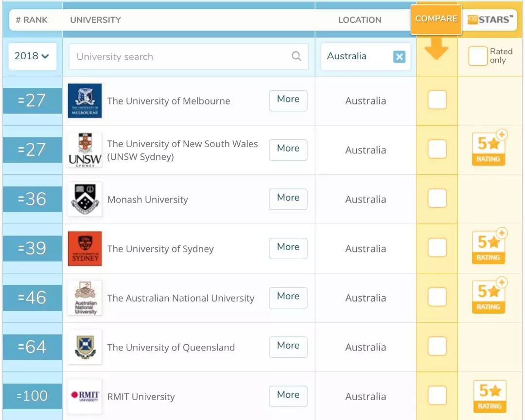Image resolution: width=525 pixels, height=420 pixels.
Task: Tick compare box for Monash University
Action: click(437, 199)
